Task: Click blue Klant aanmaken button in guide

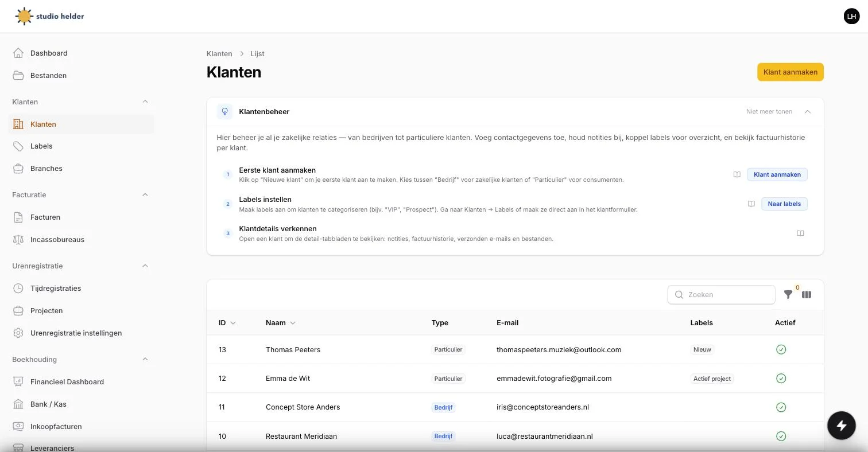Action: coord(777,174)
